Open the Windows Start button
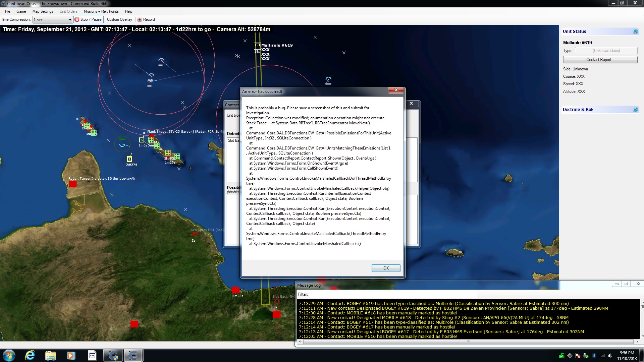The height and width of the screenshot is (362, 644). pos(9,355)
